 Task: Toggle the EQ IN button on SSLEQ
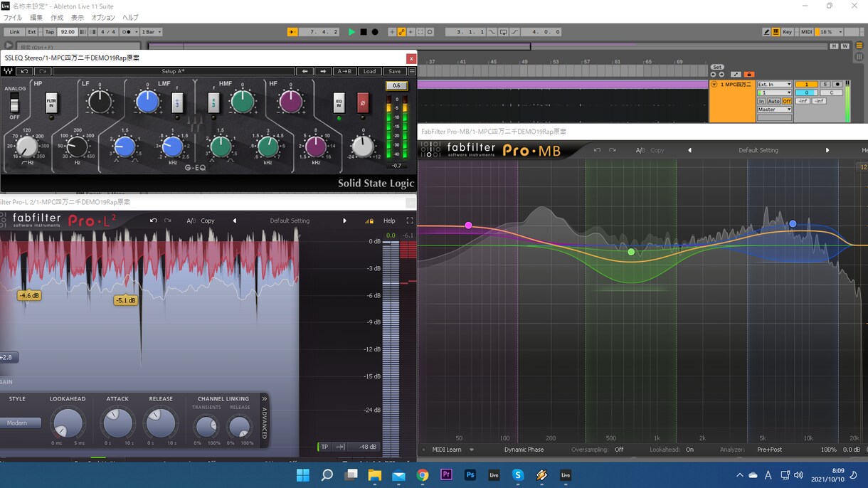[x=339, y=103]
